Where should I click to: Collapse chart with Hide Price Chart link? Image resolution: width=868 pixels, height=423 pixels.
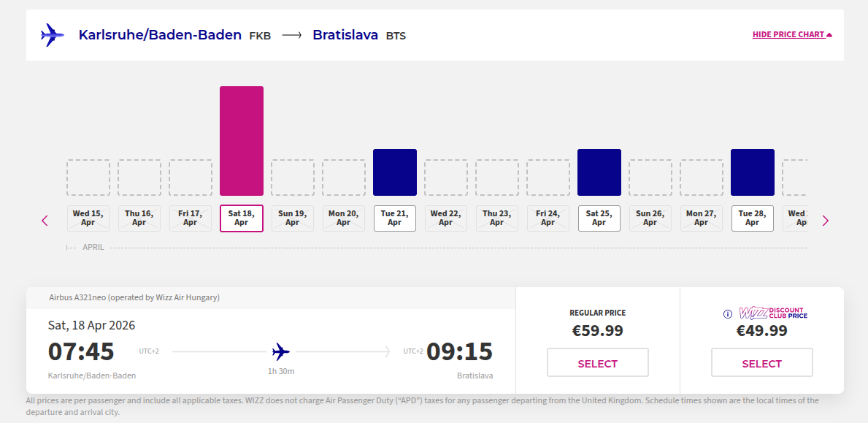click(792, 35)
